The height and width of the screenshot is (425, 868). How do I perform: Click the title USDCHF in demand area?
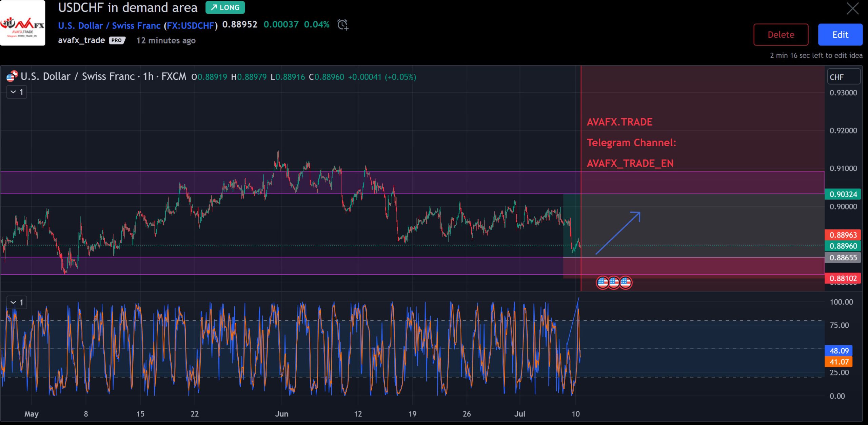point(128,8)
